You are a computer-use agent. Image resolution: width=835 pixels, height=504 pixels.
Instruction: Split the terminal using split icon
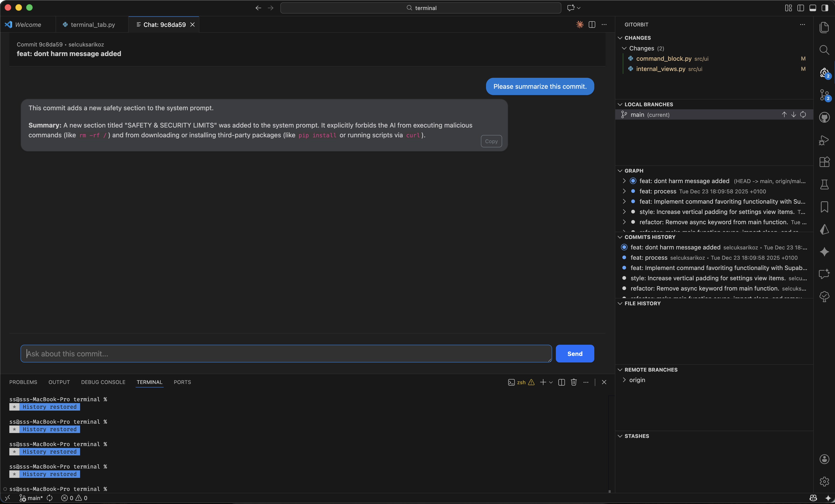click(561, 382)
